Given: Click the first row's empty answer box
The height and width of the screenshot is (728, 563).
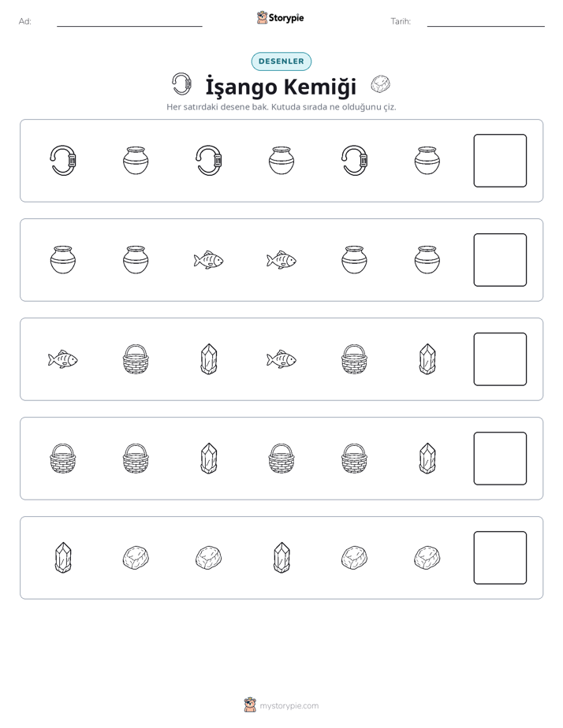Looking at the screenshot, I should (x=500, y=161).
